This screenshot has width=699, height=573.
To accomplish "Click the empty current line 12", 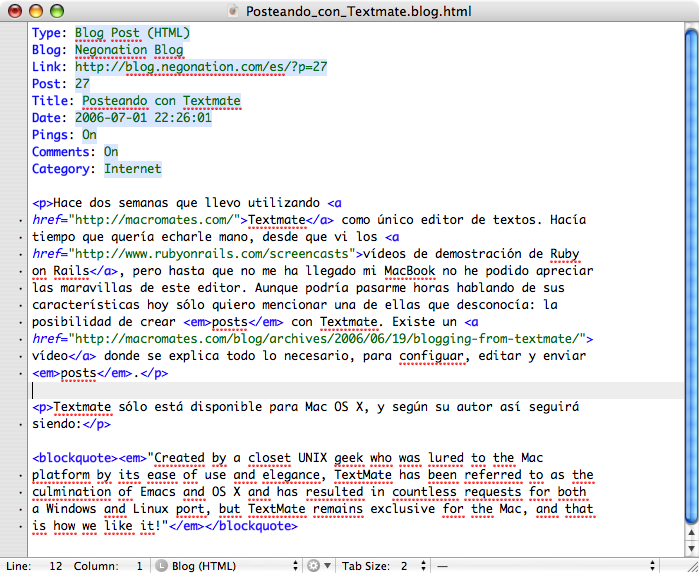I will (x=356, y=390).
